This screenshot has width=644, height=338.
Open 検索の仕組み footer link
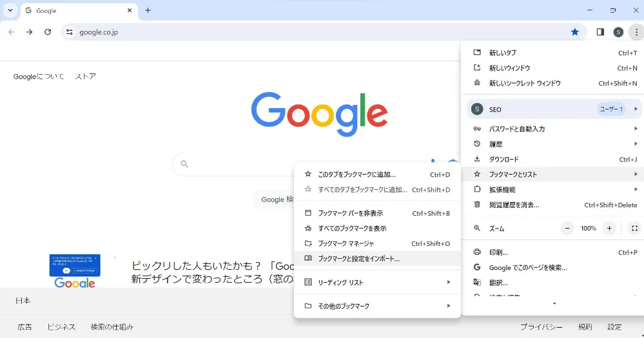(x=112, y=327)
